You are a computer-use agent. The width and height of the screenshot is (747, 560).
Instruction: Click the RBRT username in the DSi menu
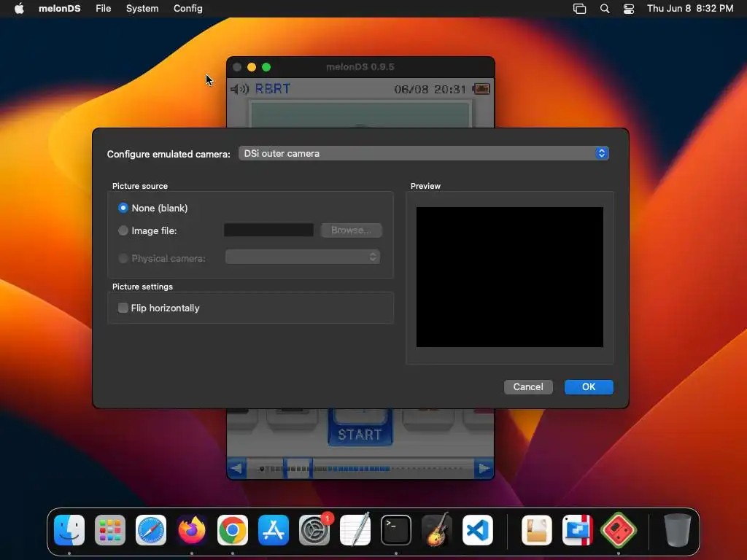click(x=273, y=89)
